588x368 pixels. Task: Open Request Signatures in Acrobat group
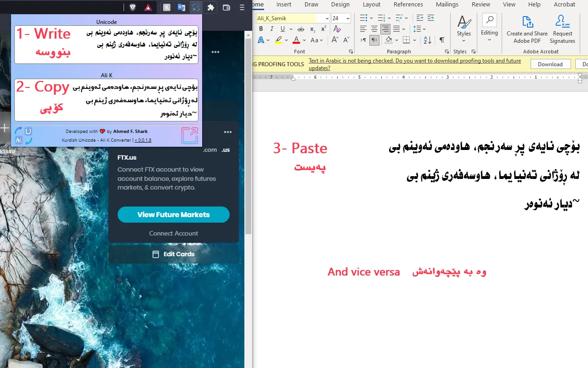click(562, 29)
